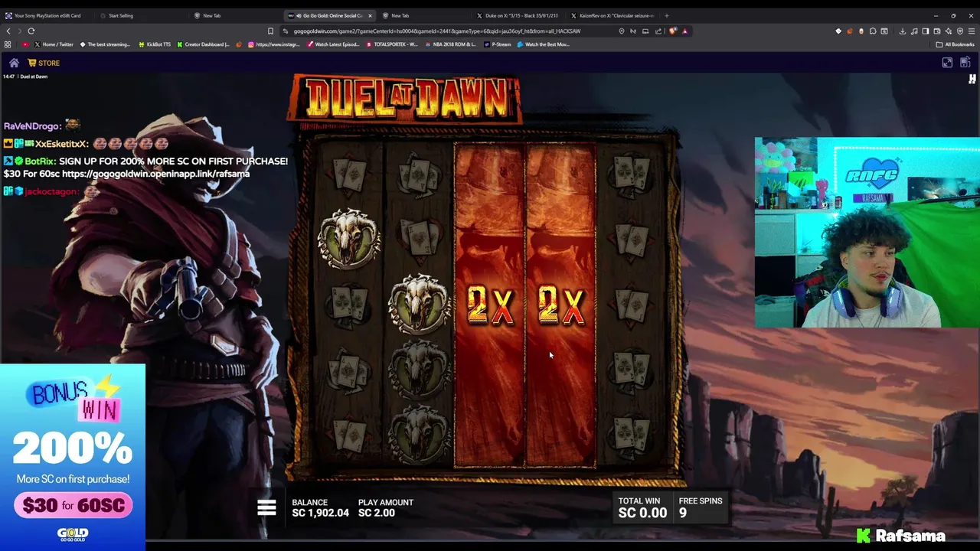Toggle the browser sidebar panel icon

click(925, 31)
